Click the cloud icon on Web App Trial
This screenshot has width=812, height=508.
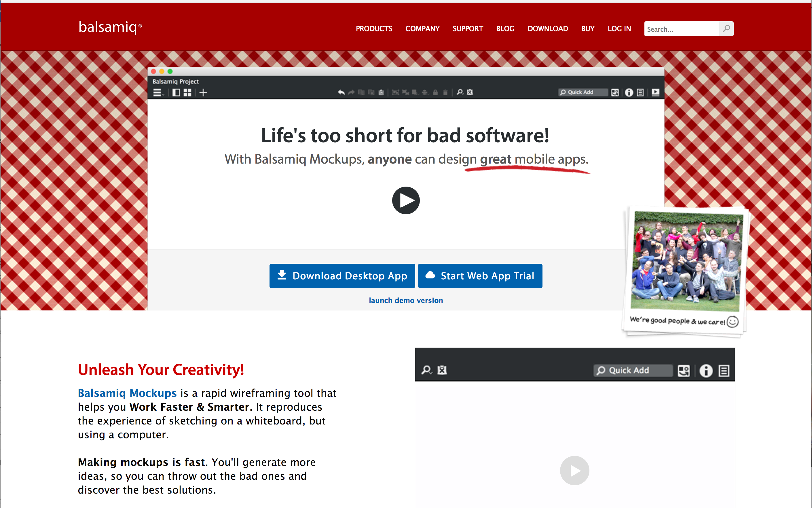coord(430,276)
